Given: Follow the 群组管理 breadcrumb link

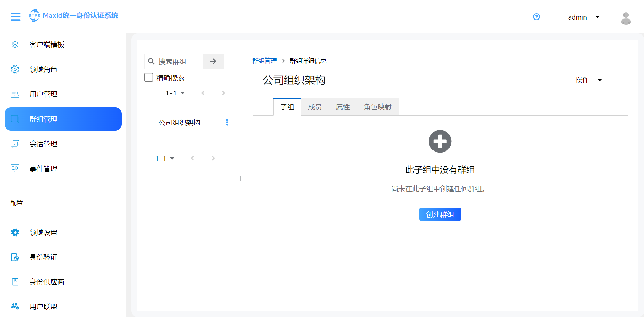Looking at the screenshot, I should [x=264, y=61].
